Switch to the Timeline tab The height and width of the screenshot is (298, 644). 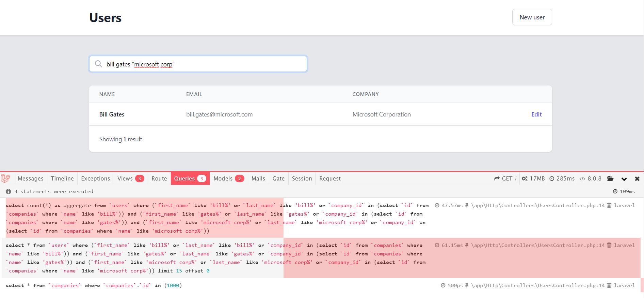(x=62, y=178)
